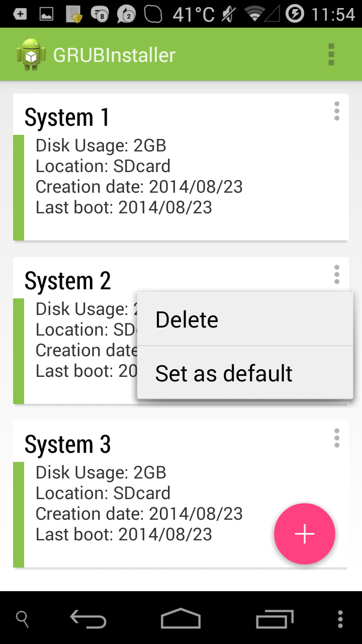The image size is (362, 644).
Task: Tap the search magnifier in navigation bar
Action: point(22,619)
